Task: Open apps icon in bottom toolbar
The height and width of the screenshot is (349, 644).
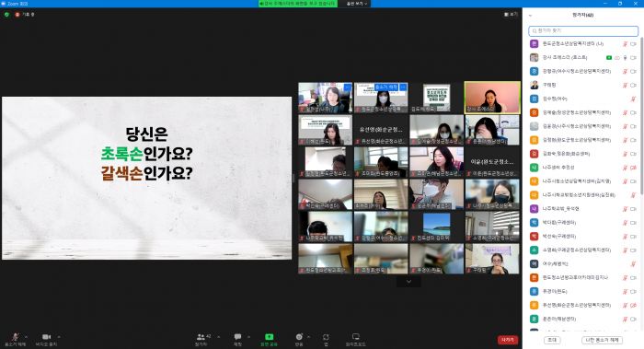Action: (326, 339)
